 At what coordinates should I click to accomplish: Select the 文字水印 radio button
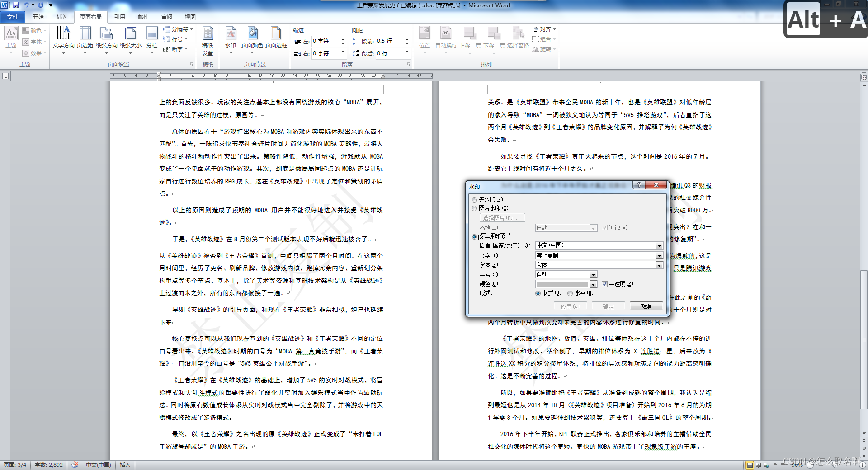tap(474, 237)
